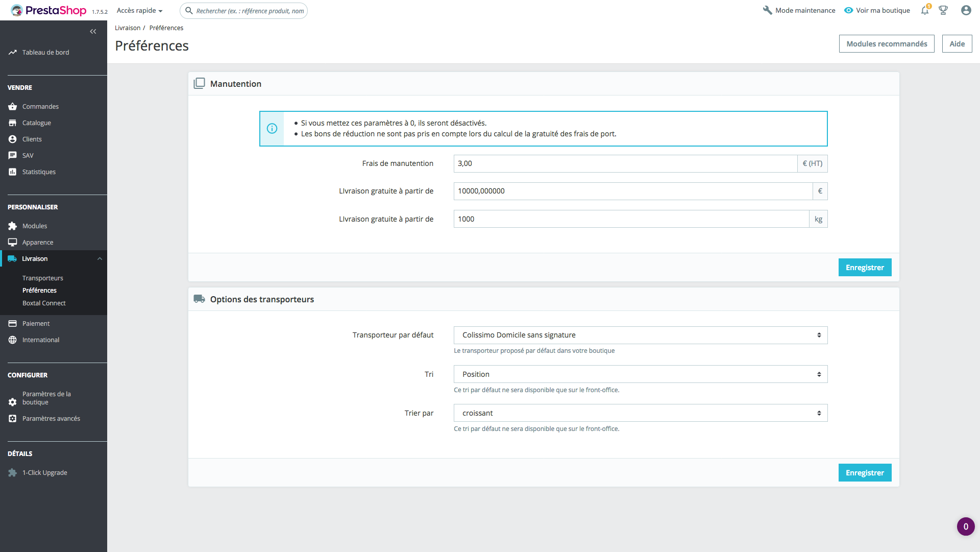Open the Trier par croissant dropdown
Image resolution: width=980 pixels, height=552 pixels.
click(x=641, y=413)
